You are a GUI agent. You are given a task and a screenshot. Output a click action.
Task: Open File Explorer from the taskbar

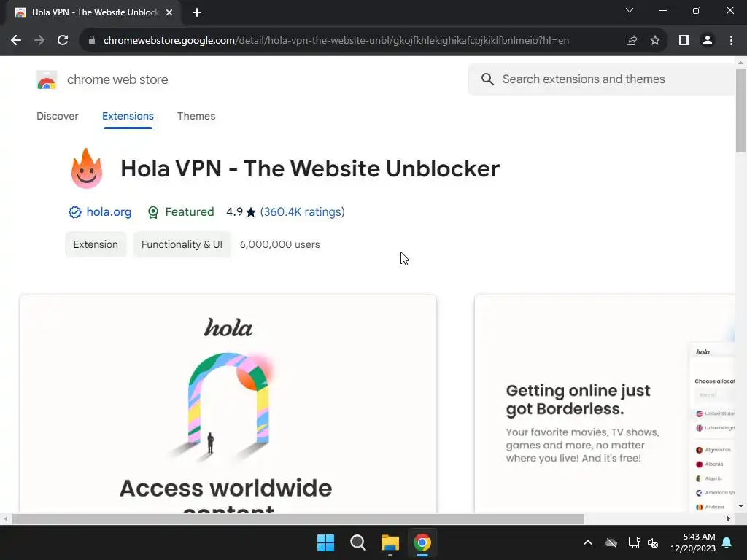pyautogui.click(x=390, y=542)
